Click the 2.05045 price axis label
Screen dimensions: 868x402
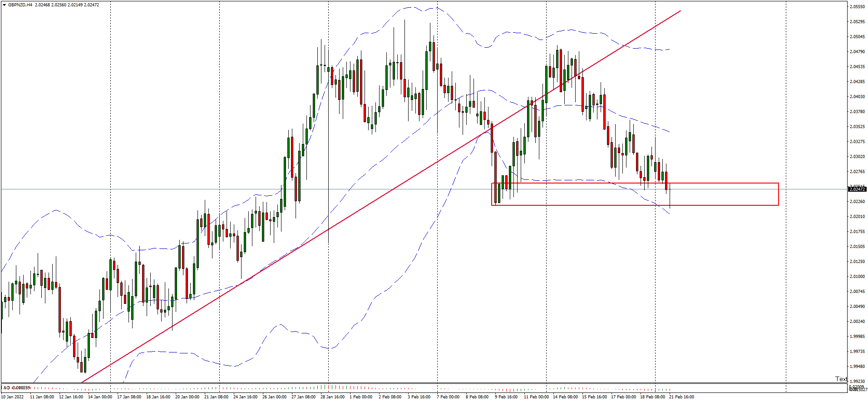coord(857,37)
